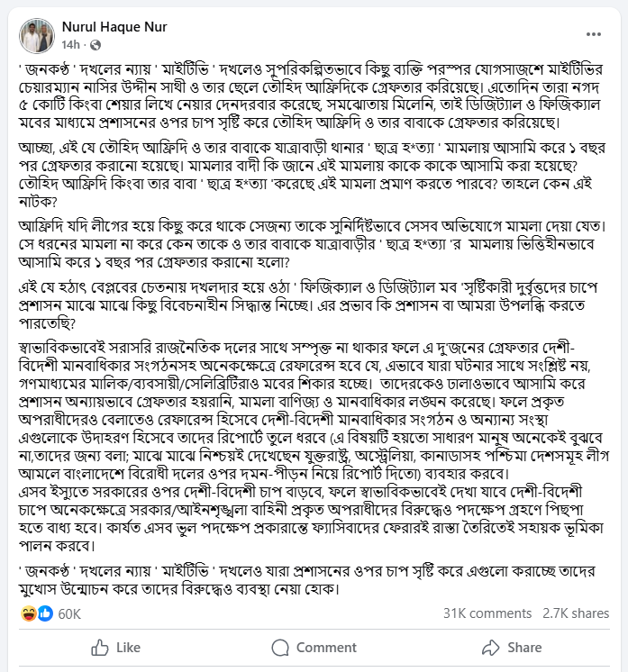The height and width of the screenshot is (672, 628).
Task: Click the blue thumbs-up reaction icon
Action: (45, 613)
